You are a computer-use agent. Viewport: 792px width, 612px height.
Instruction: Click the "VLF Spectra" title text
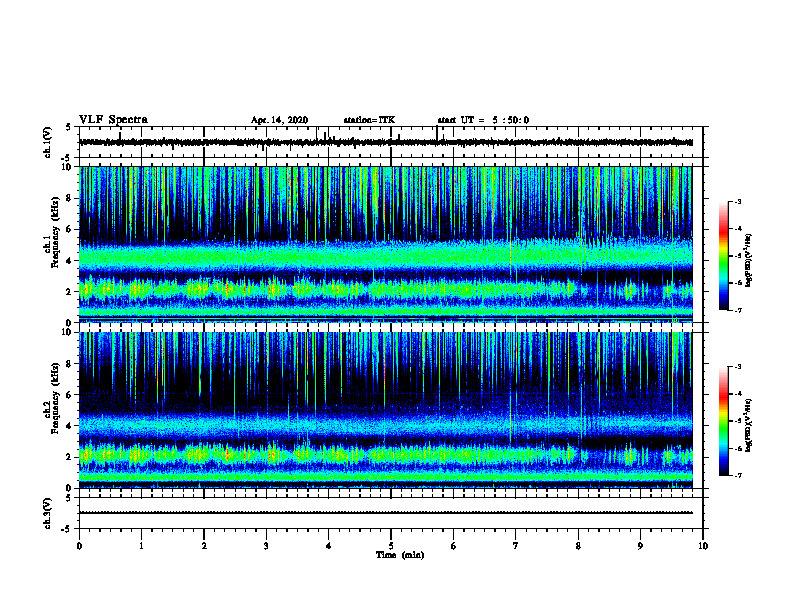[x=113, y=120]
